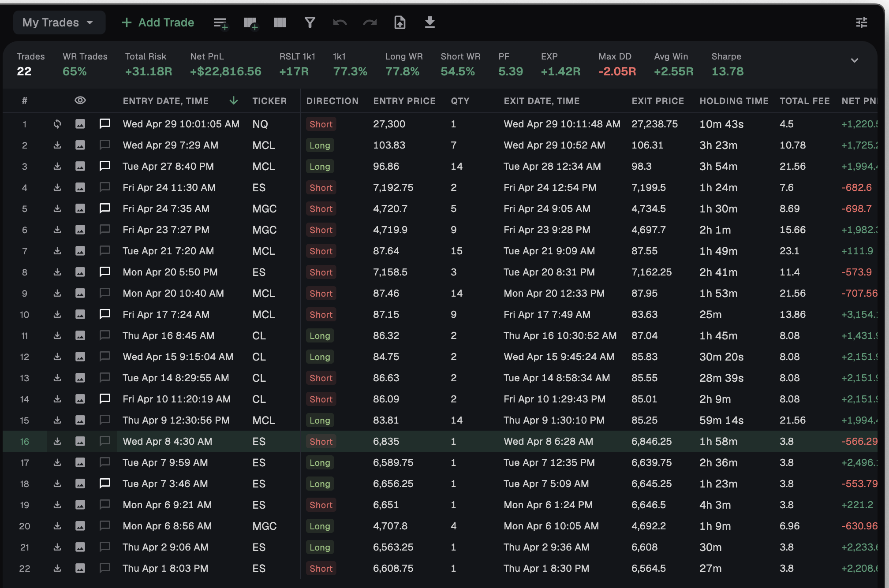Open comment icon on row 8
This screenshot has height=588, width=889.
(x=105, y=272)
